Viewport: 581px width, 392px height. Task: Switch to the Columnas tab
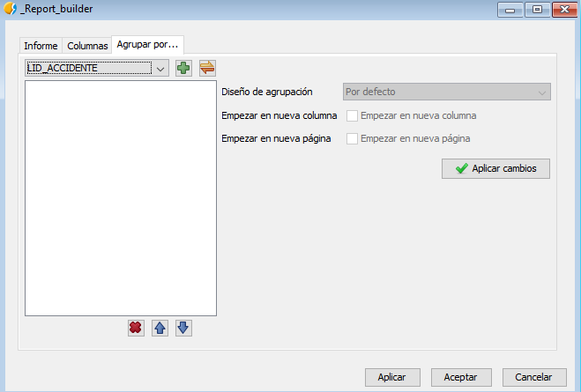87,46
